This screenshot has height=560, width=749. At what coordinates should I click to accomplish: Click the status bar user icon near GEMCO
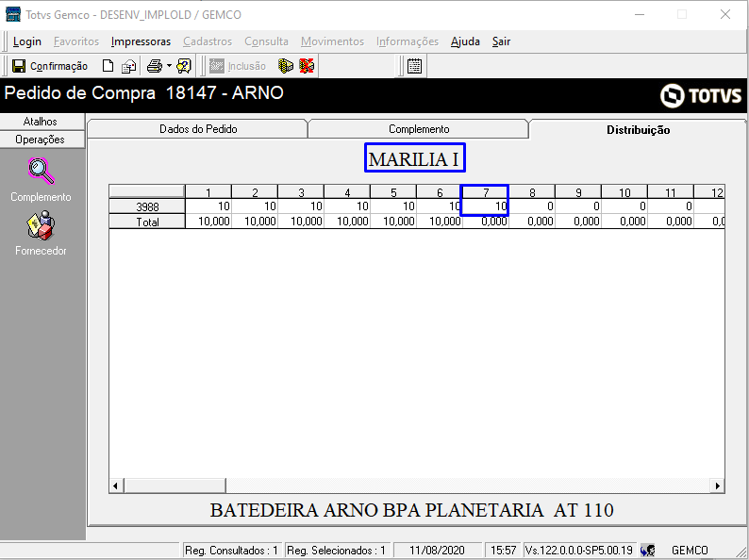pyautogui.click(x=648, y=550)
